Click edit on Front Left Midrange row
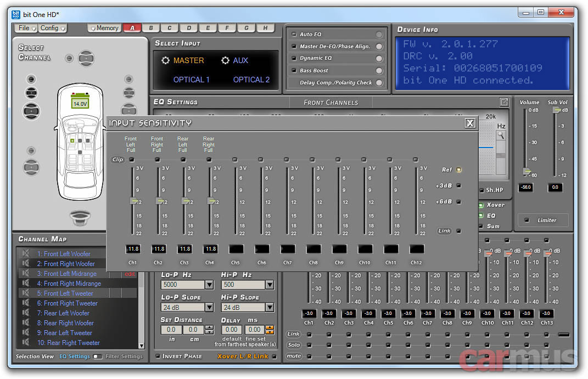 tap(130, 274)
